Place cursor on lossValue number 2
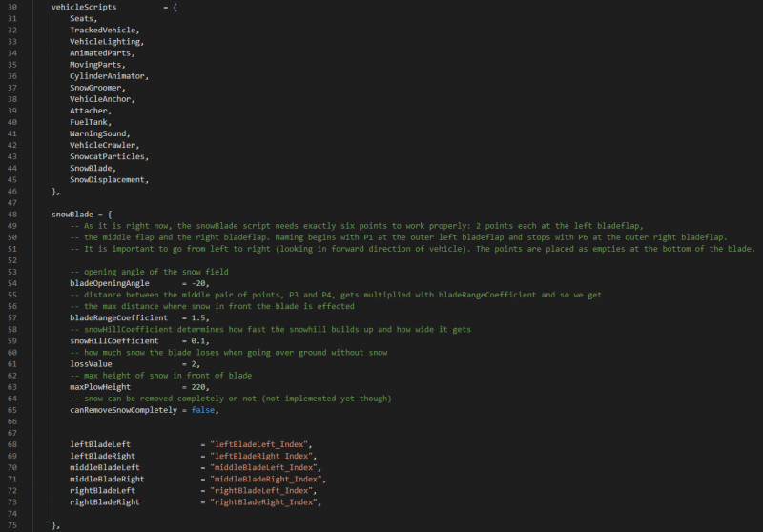This screenshot has width=763, height=532. 194,363
